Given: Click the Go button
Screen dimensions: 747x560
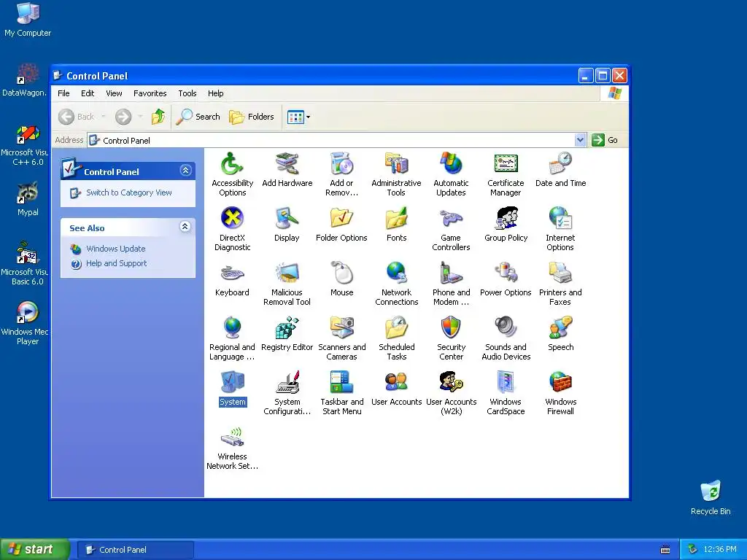Looking at the screenshot, I should click(605, 140).
